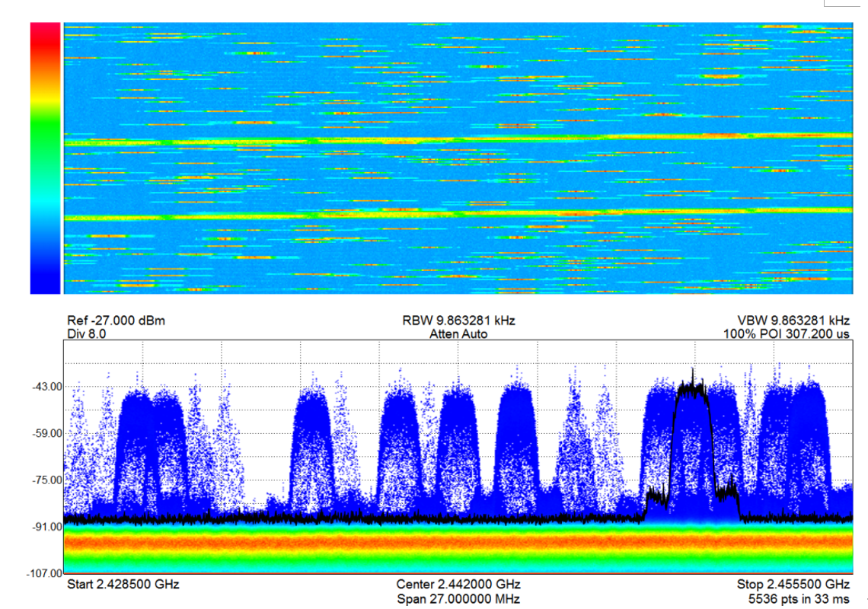Select the Stop 2.455500 GHz frequency
Viewport: 868px width, 609px height.
click(793, 584)
